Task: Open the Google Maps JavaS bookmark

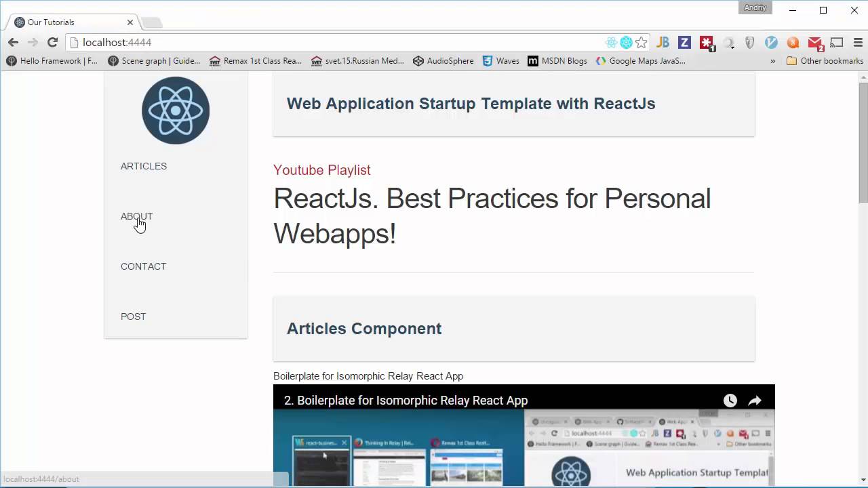Action: coord(641,61)
